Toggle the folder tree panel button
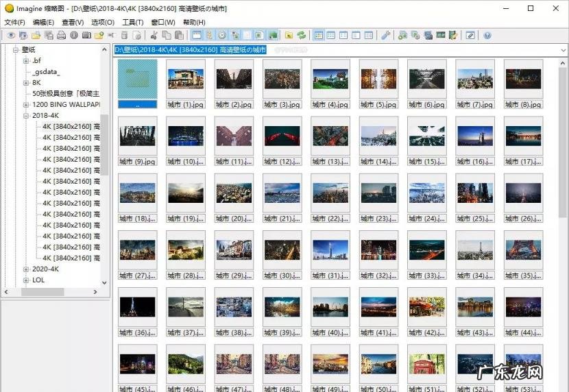 coord(210,35)
